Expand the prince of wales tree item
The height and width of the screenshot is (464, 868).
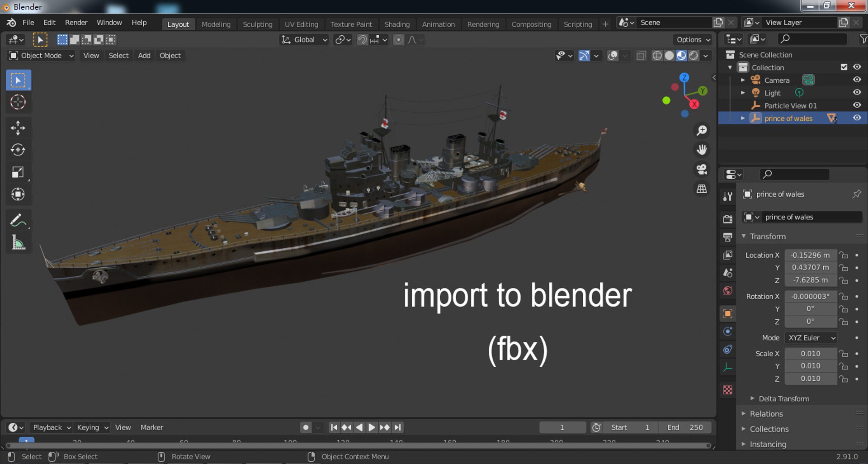pyautogui.click(x=743, y=118)
